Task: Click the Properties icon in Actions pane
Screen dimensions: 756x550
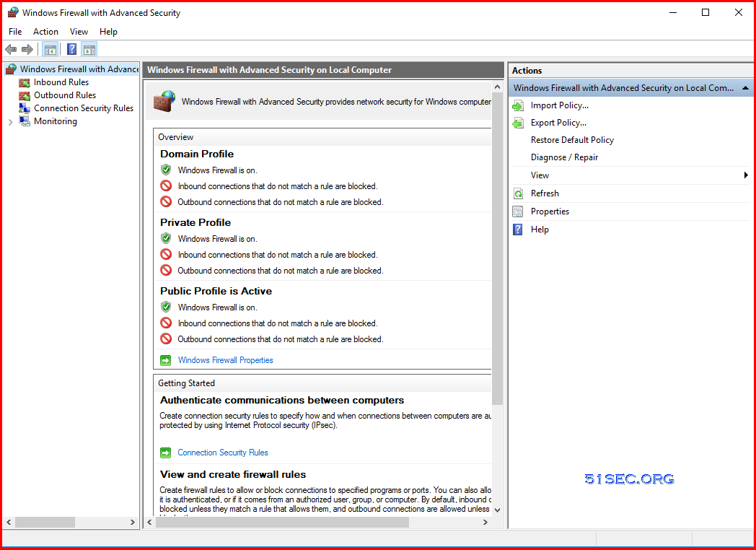Action: [x=518, y=211]
